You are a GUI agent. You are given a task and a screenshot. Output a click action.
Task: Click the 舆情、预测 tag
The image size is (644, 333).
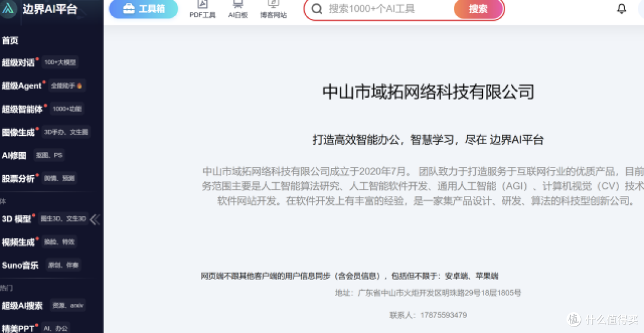tap(60, 178)
